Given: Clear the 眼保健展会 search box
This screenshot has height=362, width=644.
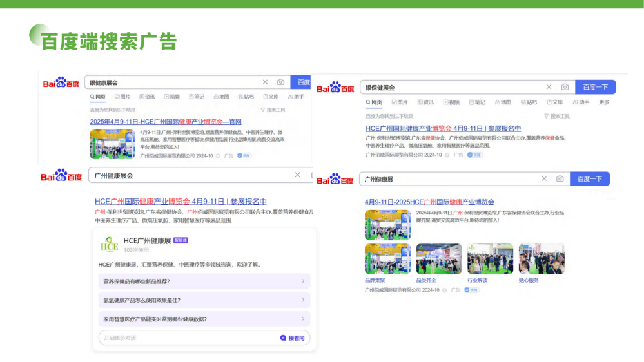Looking at the screenshot, I should [x=549, y=87].
